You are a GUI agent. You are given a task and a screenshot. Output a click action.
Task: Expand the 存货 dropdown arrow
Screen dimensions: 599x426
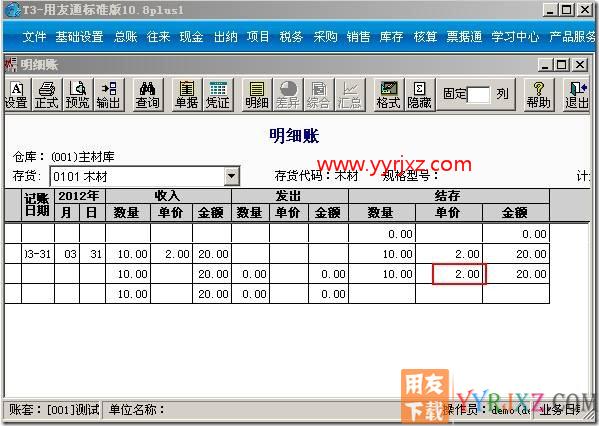coord(231,176)
